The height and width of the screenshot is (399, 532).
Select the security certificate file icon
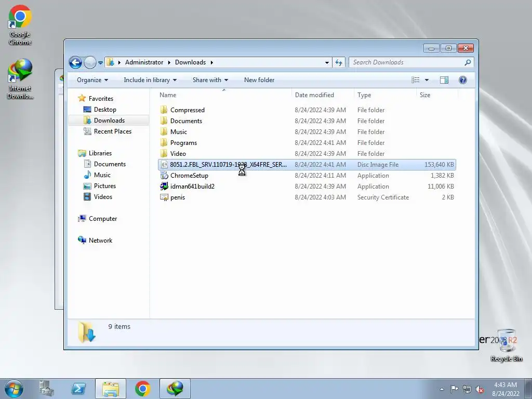(164, 197)
